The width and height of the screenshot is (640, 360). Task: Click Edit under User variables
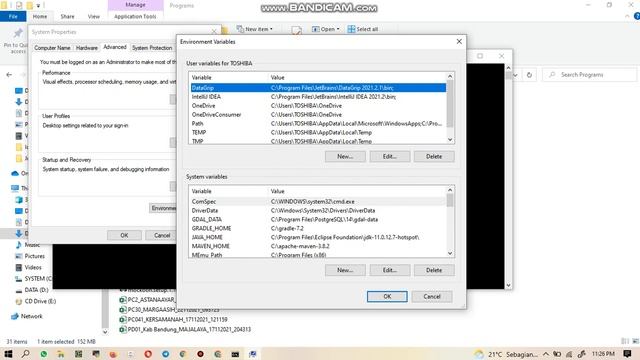tap(390, 156)
